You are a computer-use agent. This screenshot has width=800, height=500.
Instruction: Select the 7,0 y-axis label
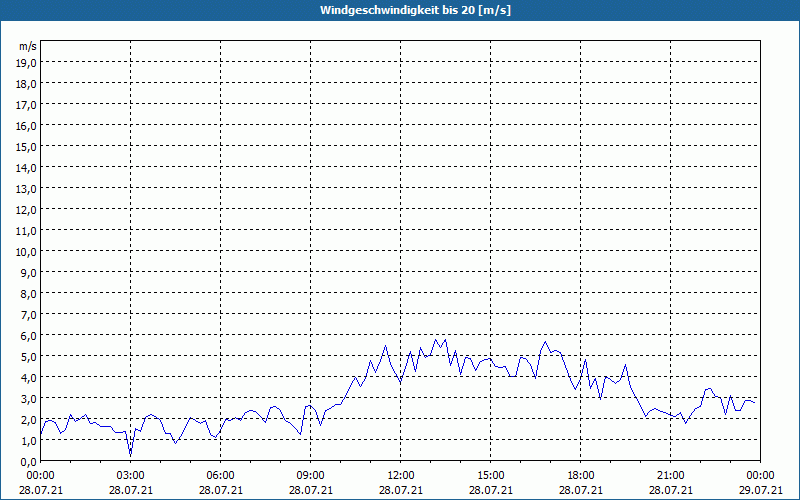pyautogui.click(x=29, y=315)
